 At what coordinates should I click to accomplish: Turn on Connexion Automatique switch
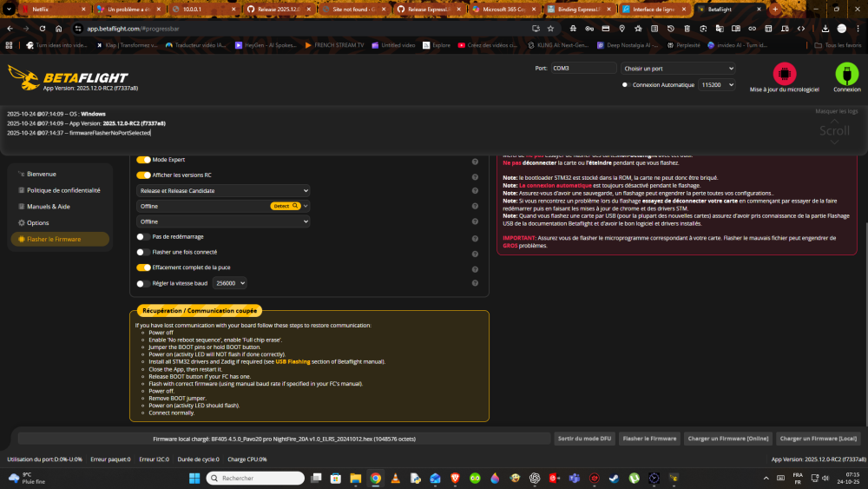pos(625,84)
